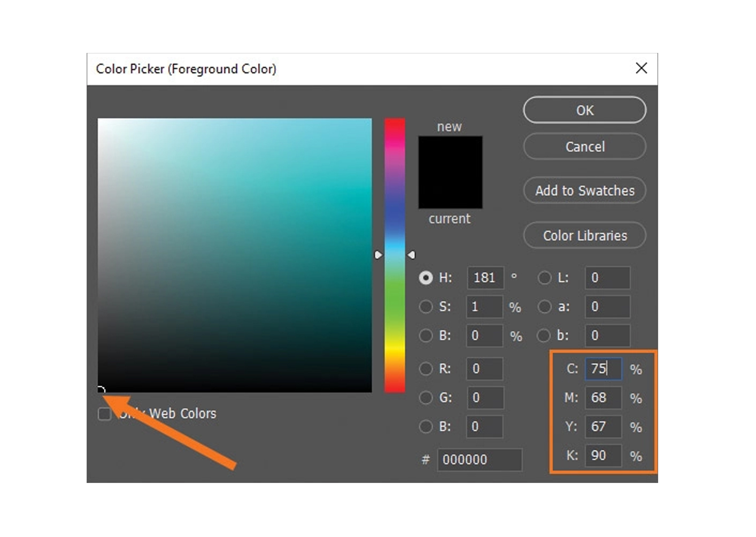Click the R value field

click(484, 369)
